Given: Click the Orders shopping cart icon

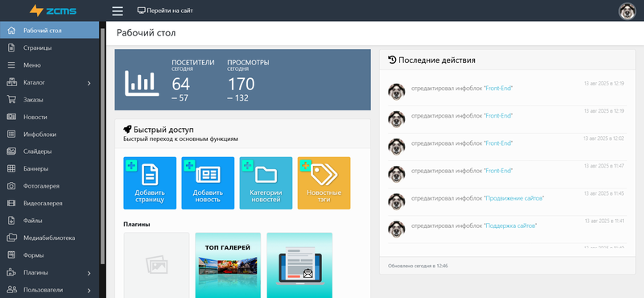Looking at the screenshot, I should [11, 100].
